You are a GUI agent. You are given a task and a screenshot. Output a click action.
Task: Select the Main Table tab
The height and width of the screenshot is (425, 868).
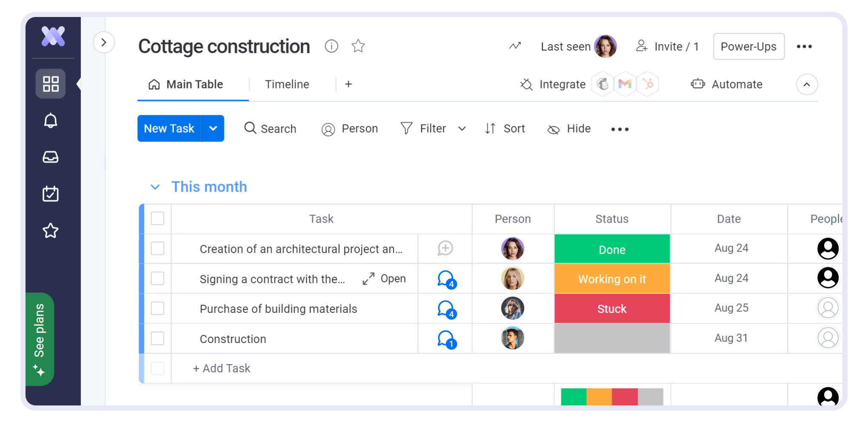point(194,84)
